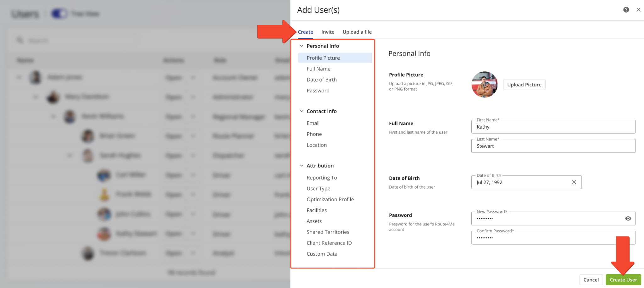644x288 pixels.
Task: Cancel adding the user
Action: pyautogui.click(x=591, y=280)
